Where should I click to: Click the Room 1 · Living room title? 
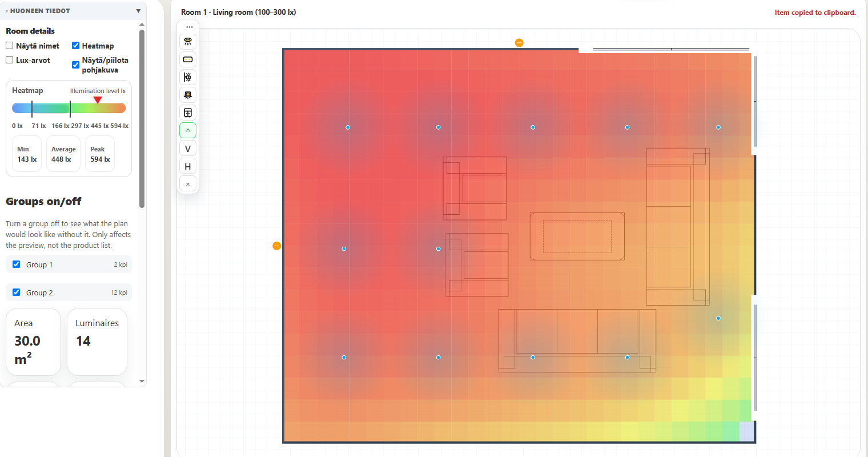click(x=239, y=12)
